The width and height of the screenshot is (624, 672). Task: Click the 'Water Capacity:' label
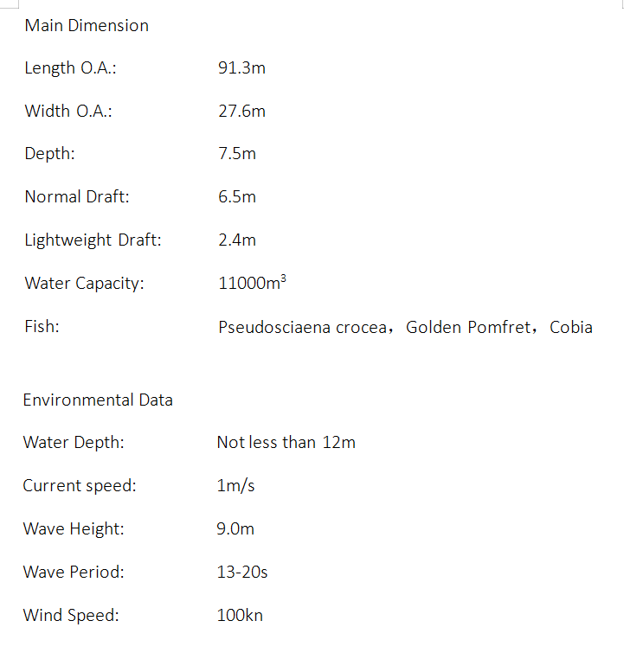[84, 284]
